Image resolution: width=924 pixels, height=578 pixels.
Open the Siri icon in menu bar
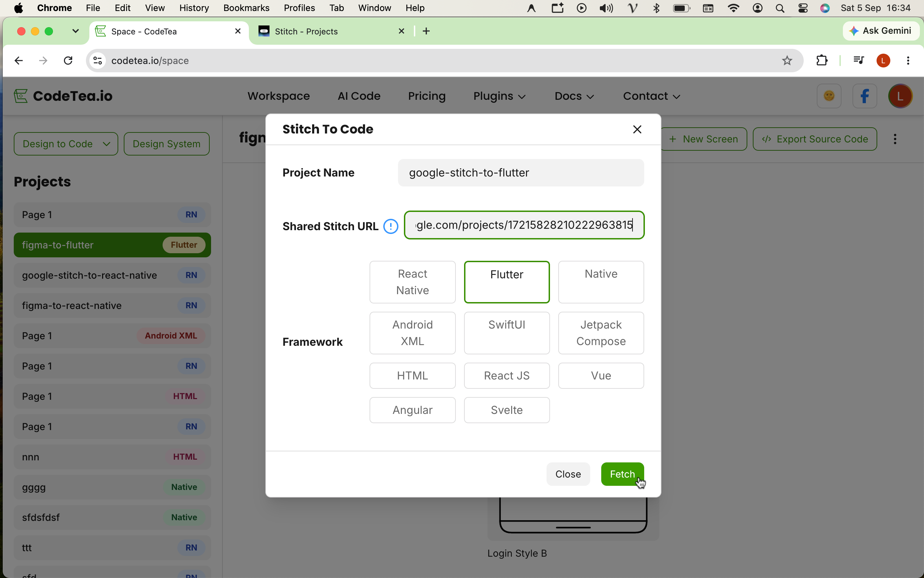[825, 8]
